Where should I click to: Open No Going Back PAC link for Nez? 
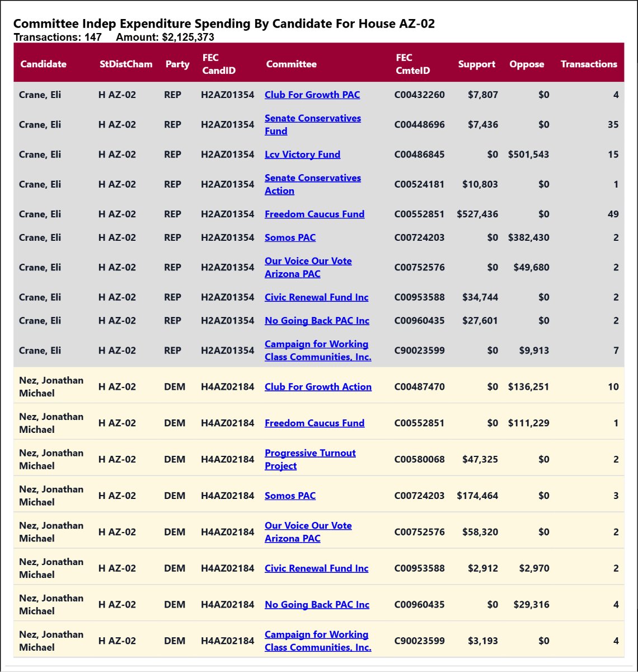coord(317,604)
